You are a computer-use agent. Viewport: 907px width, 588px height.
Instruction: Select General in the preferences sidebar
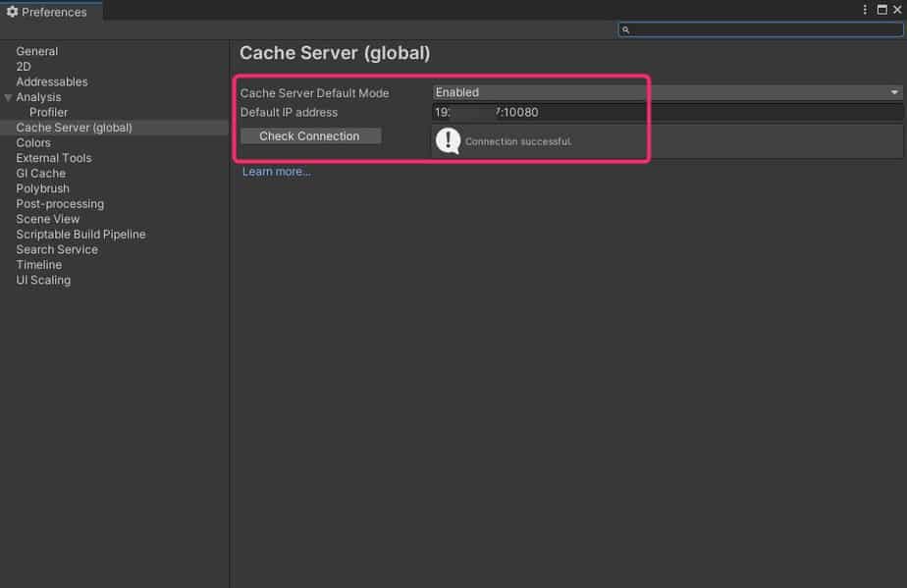pyautogui.click(x=37, y=50)
